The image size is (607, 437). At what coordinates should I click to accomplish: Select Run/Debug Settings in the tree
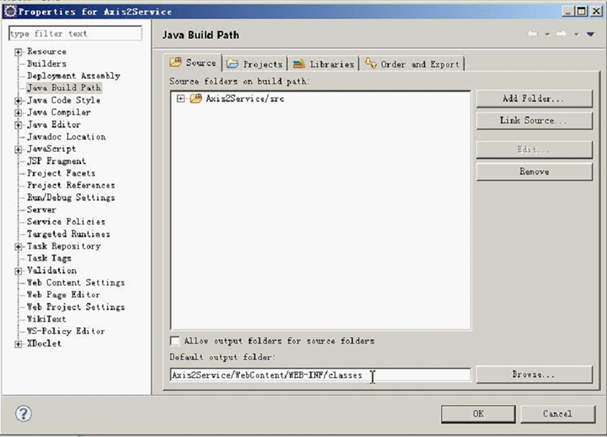coord(71,197)
